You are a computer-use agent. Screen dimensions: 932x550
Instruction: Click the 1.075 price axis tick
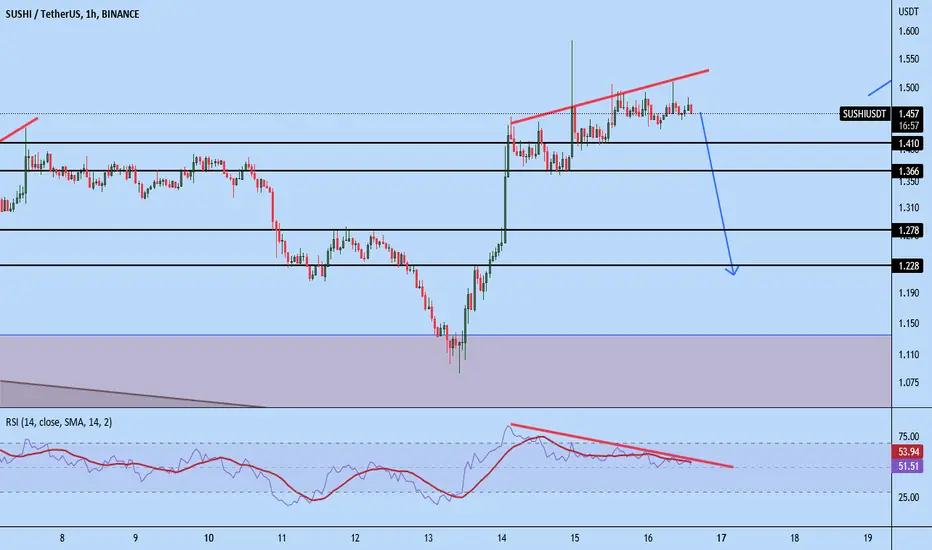(909, 383)
